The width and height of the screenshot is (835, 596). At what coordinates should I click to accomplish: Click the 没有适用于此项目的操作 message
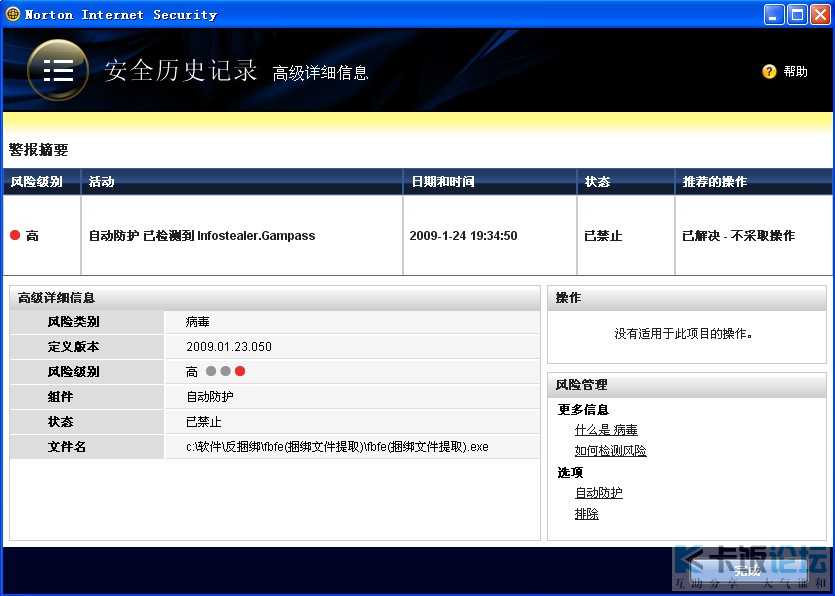click(x=683, y=334)
